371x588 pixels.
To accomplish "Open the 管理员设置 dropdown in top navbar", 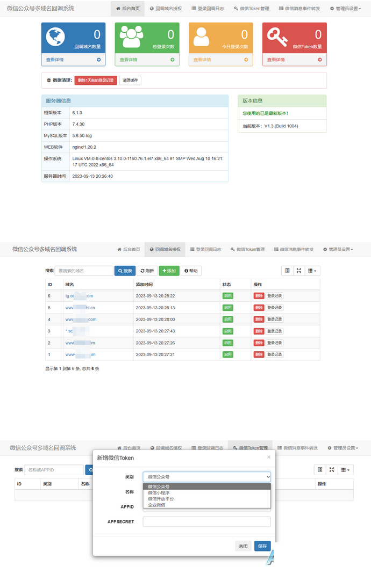I will click(x=346, y=9).
